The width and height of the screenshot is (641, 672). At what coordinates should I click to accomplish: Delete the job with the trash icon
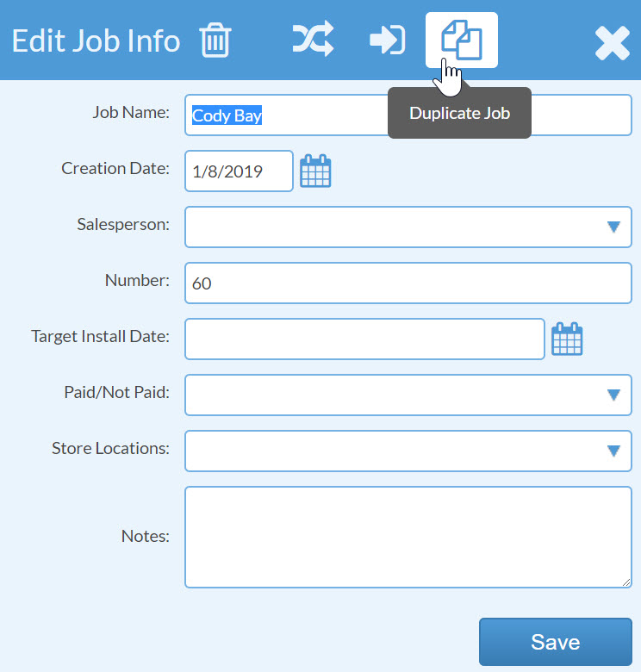coord(215,40)
